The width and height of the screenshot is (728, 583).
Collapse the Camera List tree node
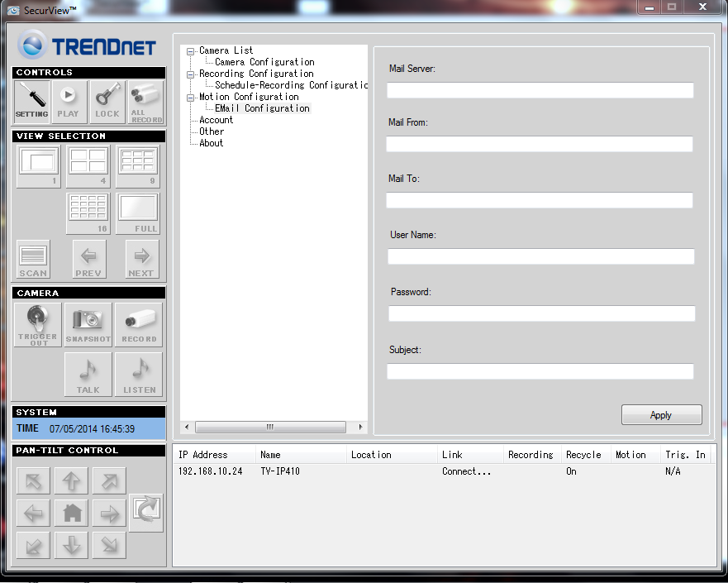[190, 51]
